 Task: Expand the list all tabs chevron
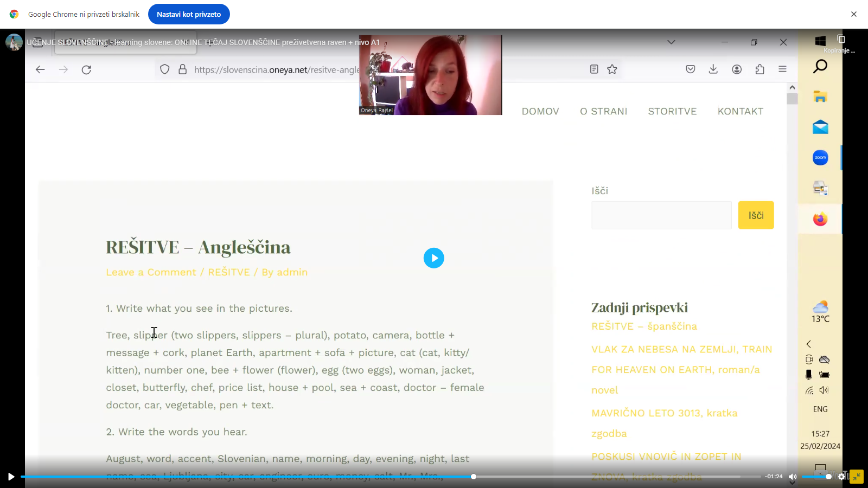point(671,42)
